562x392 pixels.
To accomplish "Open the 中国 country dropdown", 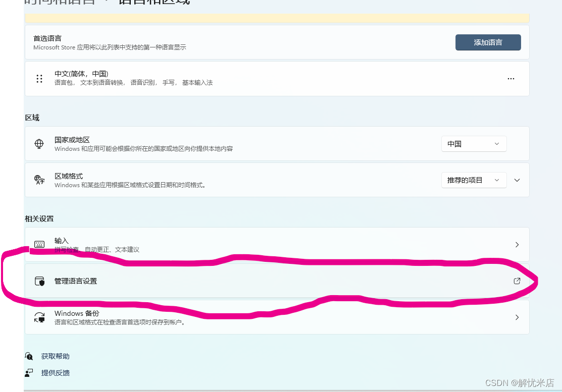I will click(x=474, y=143).
